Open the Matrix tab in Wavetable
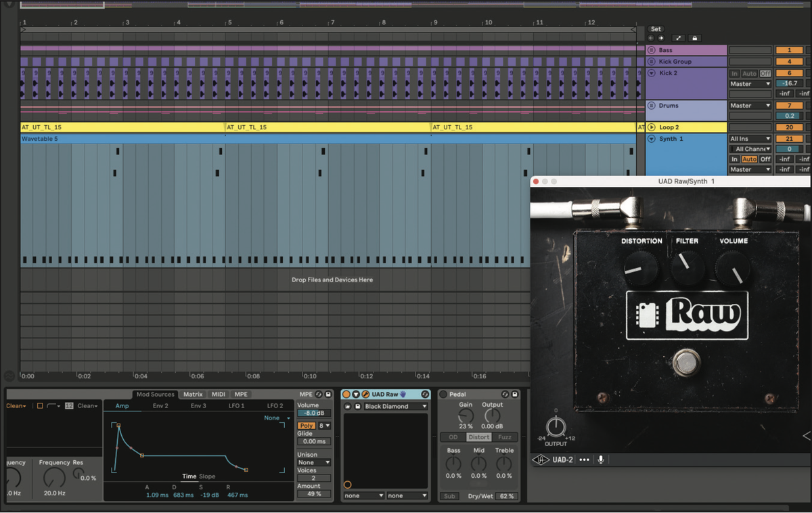This screenshot has width=812, height=513. coord(193,394)
